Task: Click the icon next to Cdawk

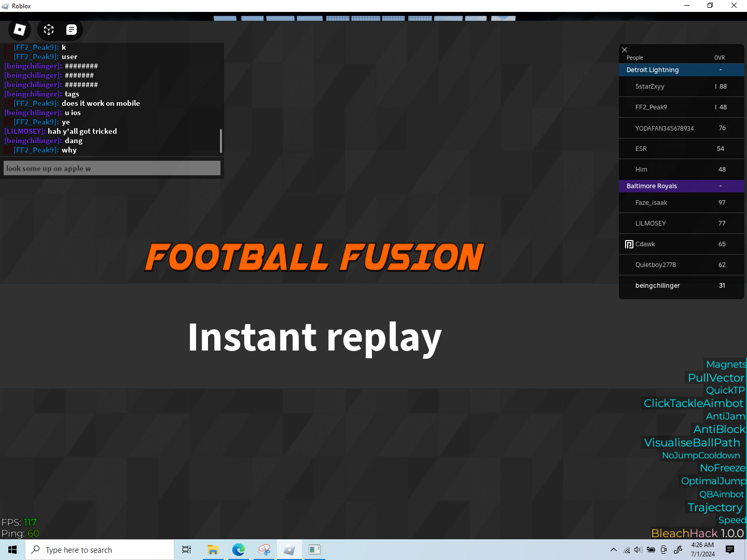Action: click(629, 244)
